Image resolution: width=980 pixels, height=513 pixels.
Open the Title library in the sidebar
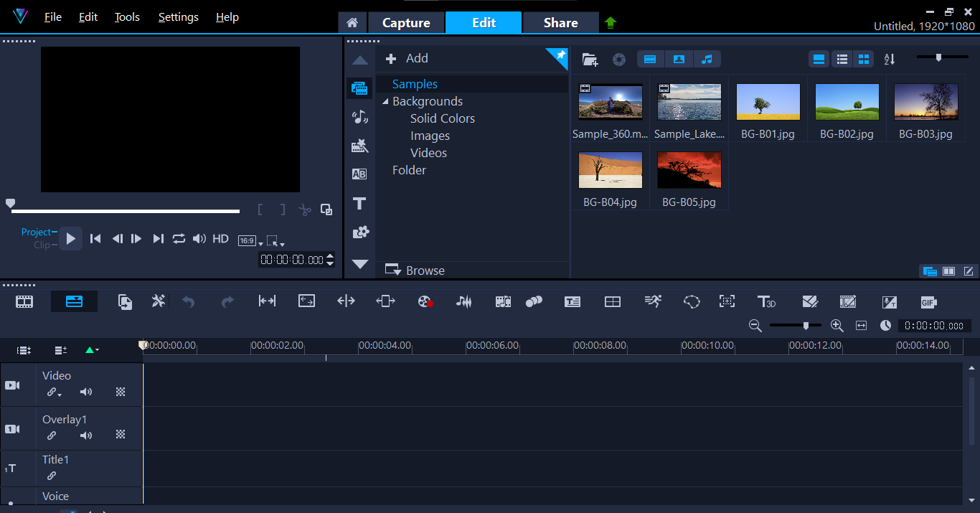(x=359, y=204)
